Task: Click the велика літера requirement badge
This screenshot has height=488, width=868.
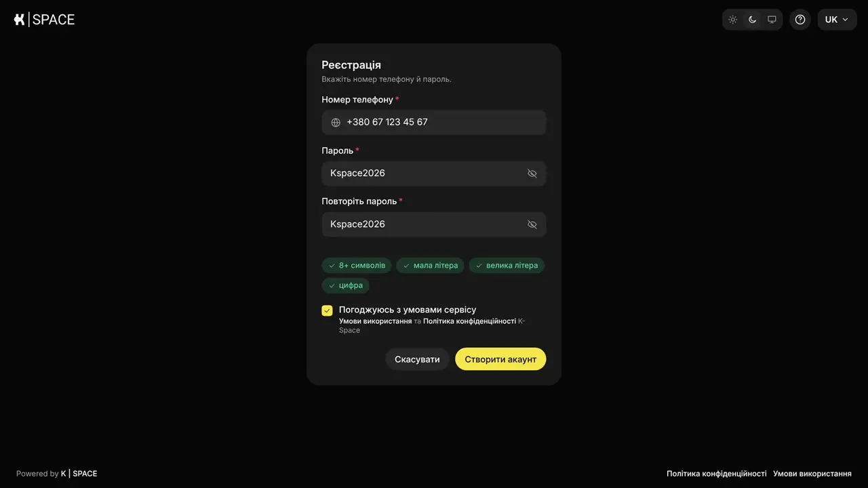Action: click(507, 266)
